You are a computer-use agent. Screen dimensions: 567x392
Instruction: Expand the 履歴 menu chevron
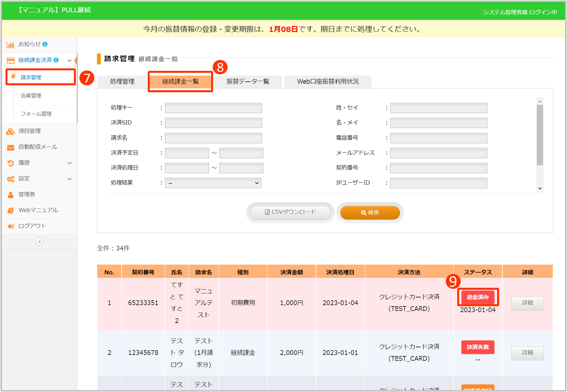pyautogui.click(x=69, y=163)
